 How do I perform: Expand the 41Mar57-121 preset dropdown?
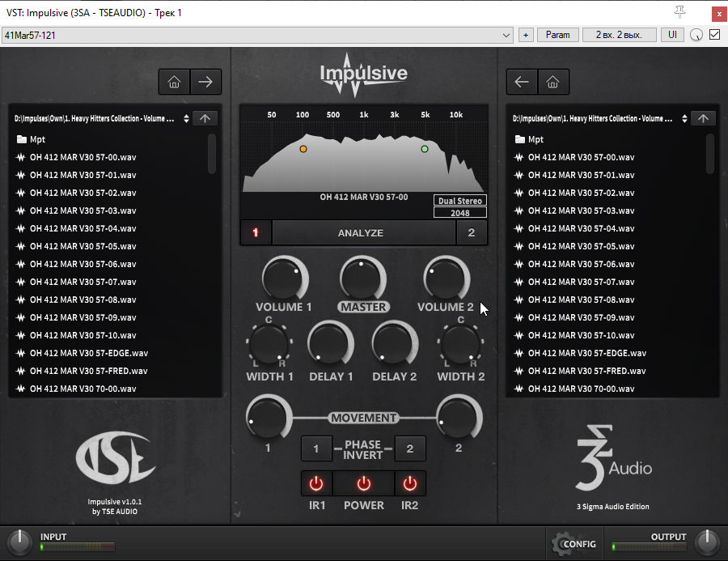tap(506, 36)
